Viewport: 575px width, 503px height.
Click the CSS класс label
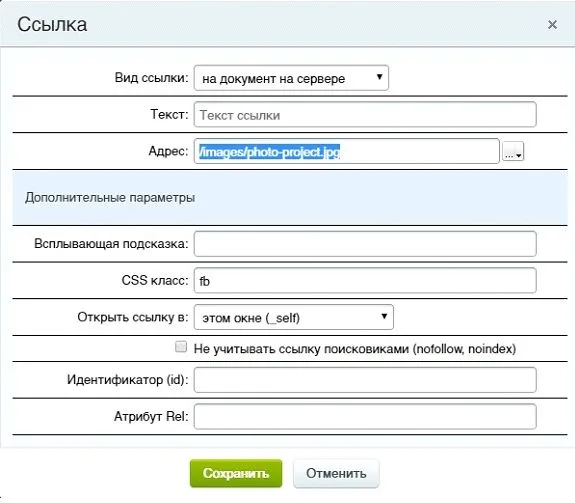pyautogui.click(x=154, y=280)
